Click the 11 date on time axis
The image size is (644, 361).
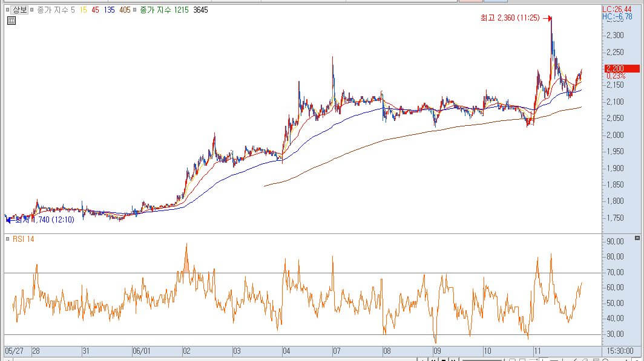pyautogui.click(x=537, y=351)
